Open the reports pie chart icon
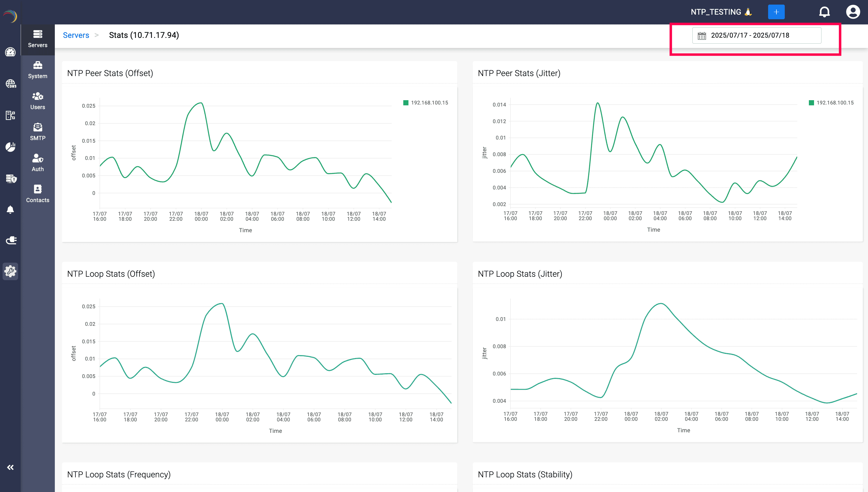 tap(10, 147)
